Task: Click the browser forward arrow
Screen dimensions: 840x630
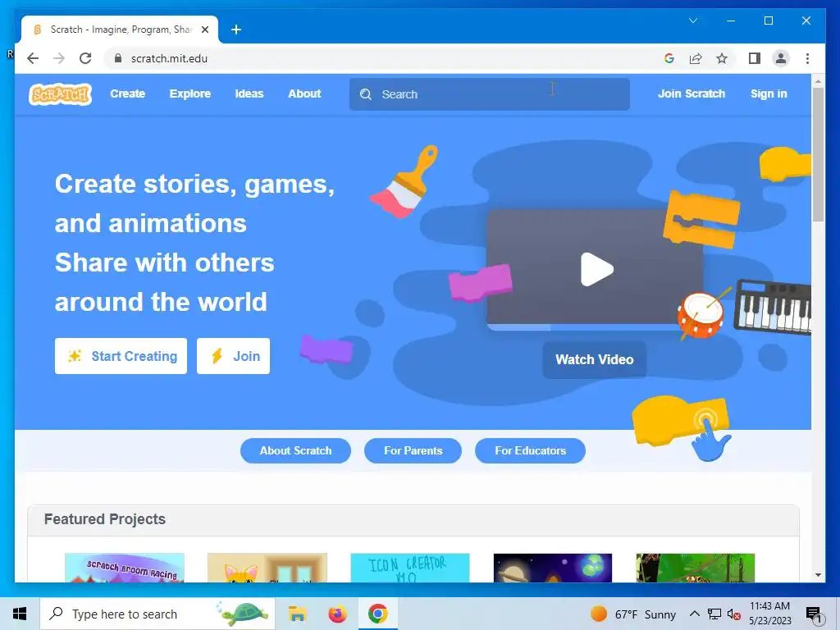Action: click(x=59, y=58)
